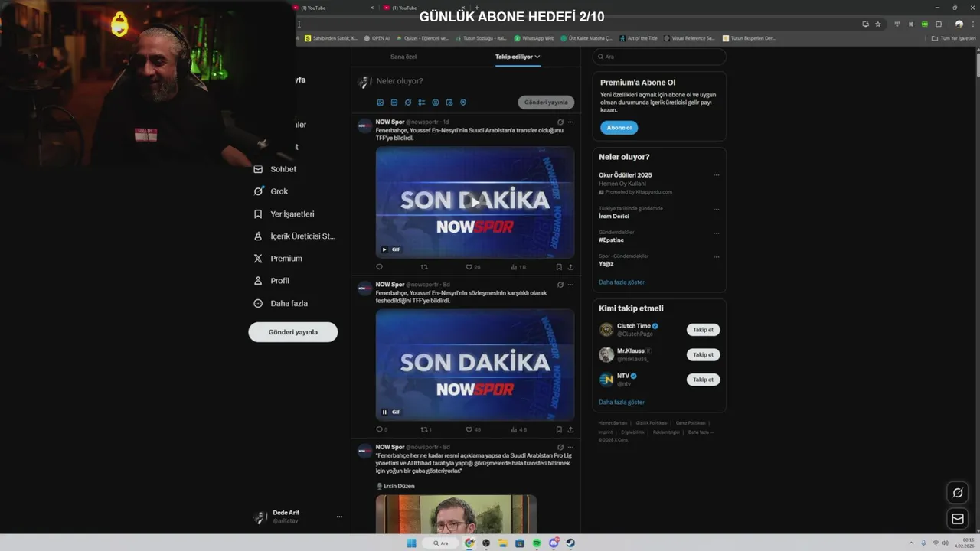Open Windows Start menu
Viewport: 980px width, 551px height.
(x=411, y=543)
